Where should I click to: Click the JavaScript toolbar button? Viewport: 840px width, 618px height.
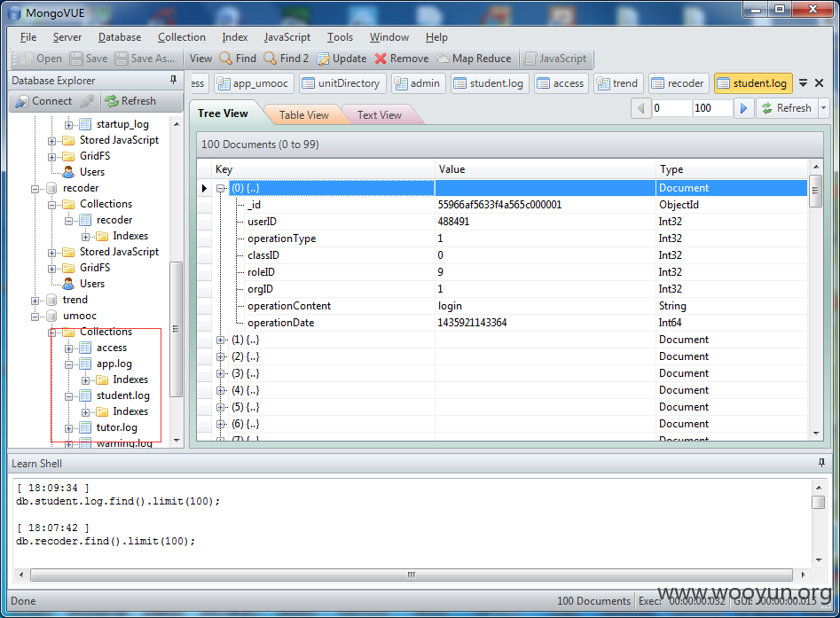coord(555,59)
